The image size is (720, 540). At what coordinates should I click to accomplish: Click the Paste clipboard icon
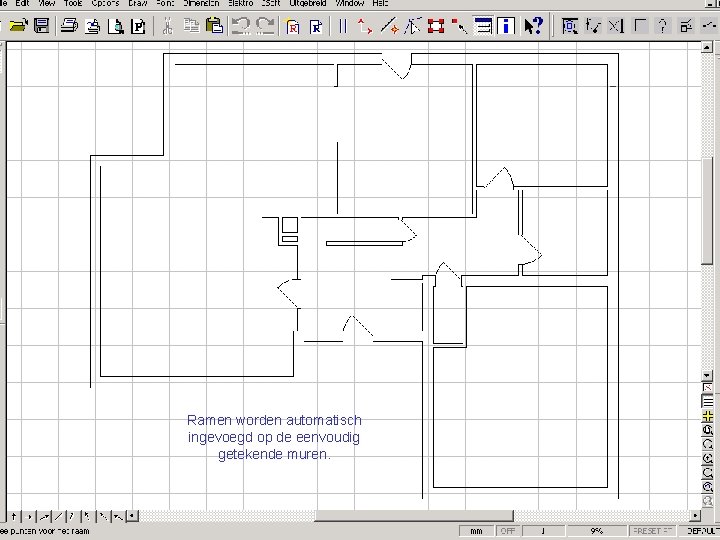(x=214, y=25)
